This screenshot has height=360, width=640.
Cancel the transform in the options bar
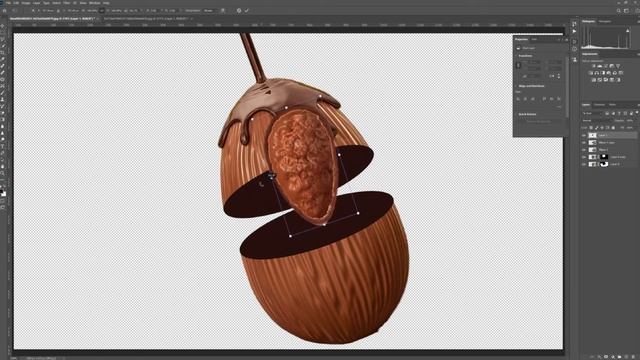239,11
